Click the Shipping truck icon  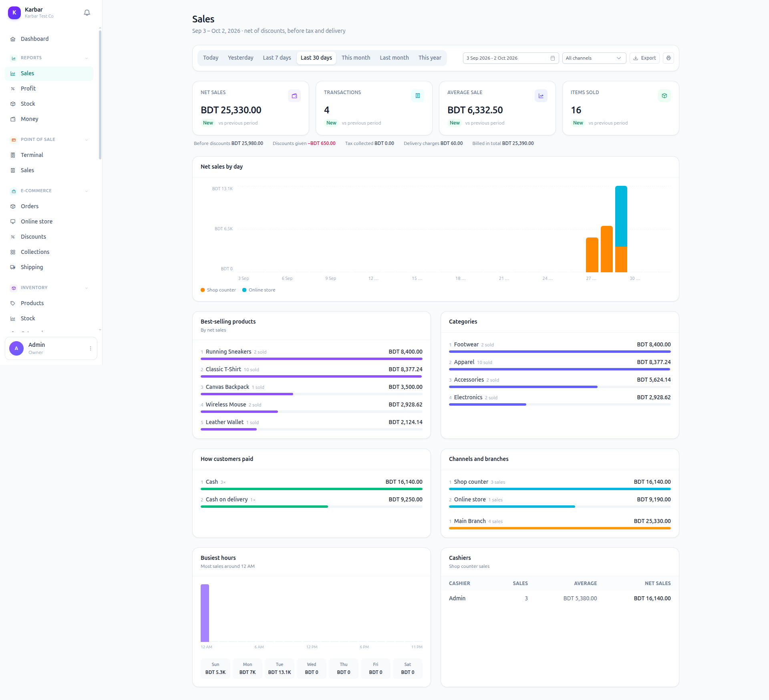pos(13,267)
